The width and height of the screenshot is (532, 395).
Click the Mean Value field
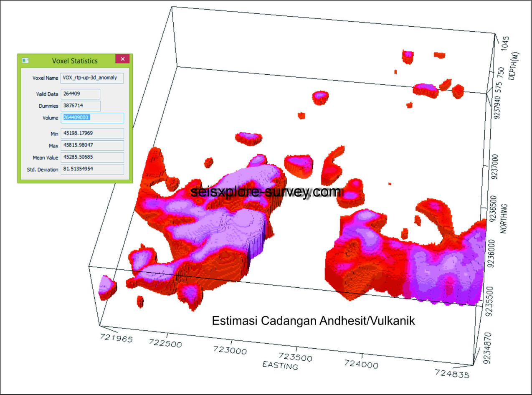pyautogui.click(x=92, y=157)
